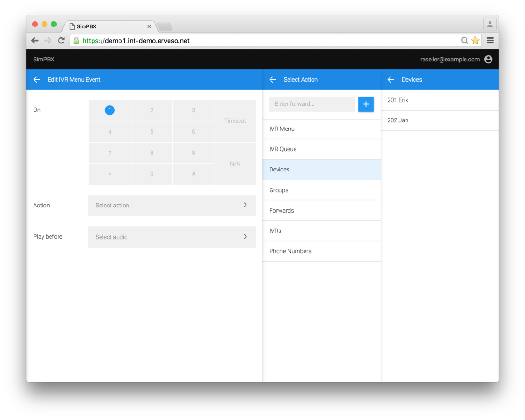Choose IVRs action

(322, 231)
